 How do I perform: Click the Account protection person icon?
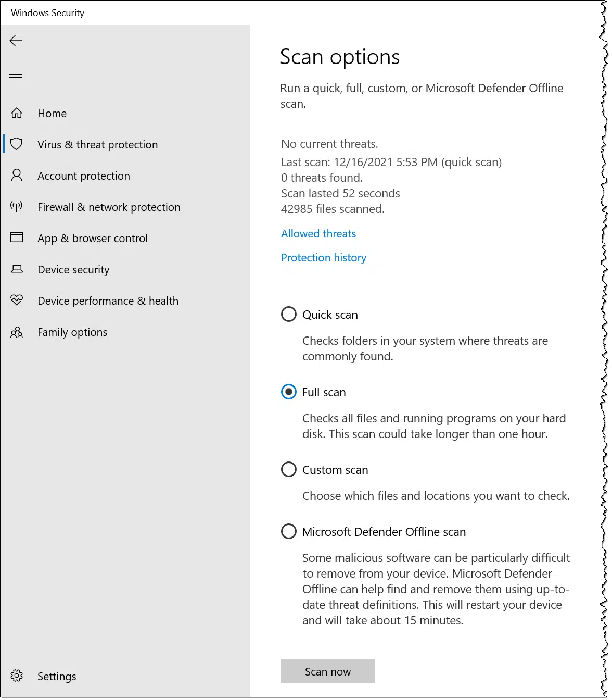17,176
